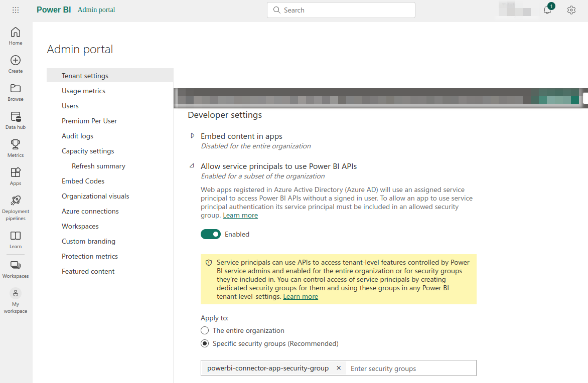This screenshot has height=383, width=588.
Task: Focus the Search box
Action: 341,10
